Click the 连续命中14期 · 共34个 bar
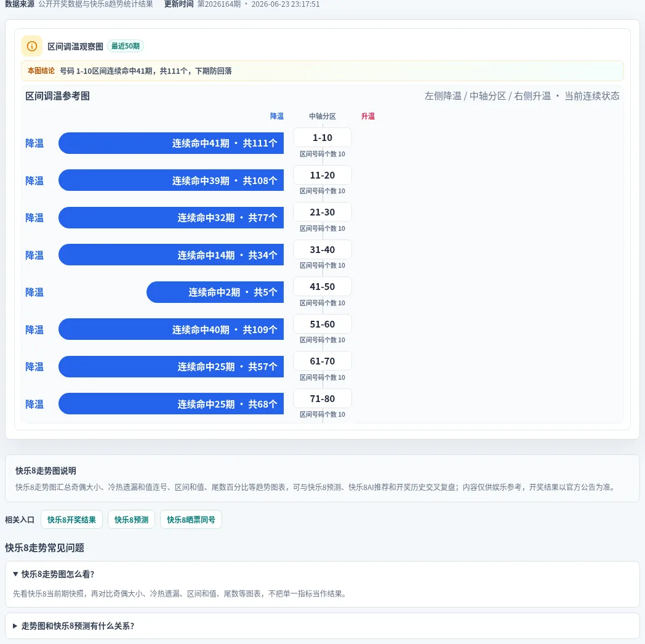Viewport: 645px width, 644px height. (171, 255)
